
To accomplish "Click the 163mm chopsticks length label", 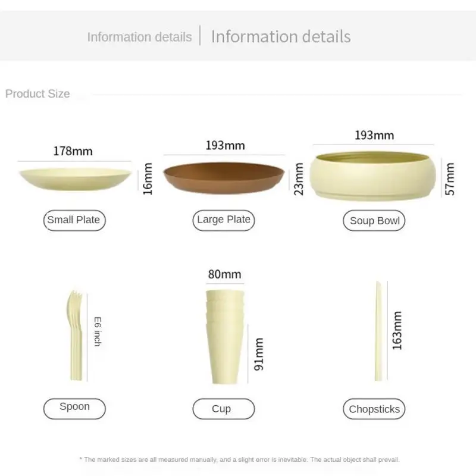I will 397,331.
